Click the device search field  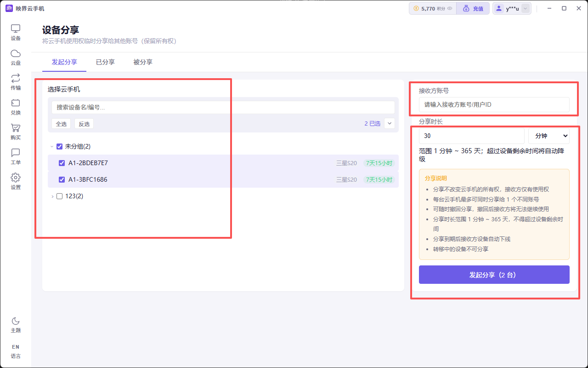[x=223, y=107]
